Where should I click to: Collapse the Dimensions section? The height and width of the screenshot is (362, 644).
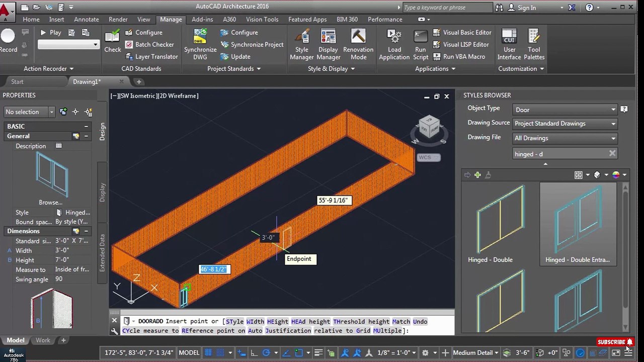(86, 231)
